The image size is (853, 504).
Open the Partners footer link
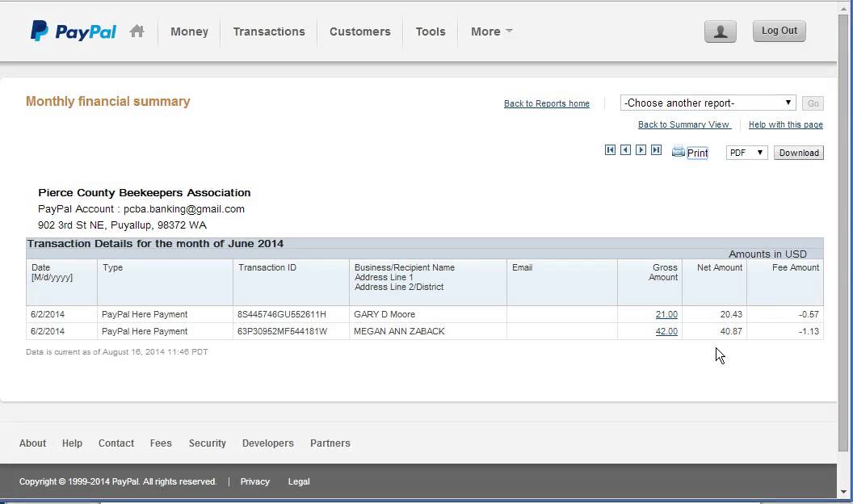pyautogui.click(x=330, y=443)
